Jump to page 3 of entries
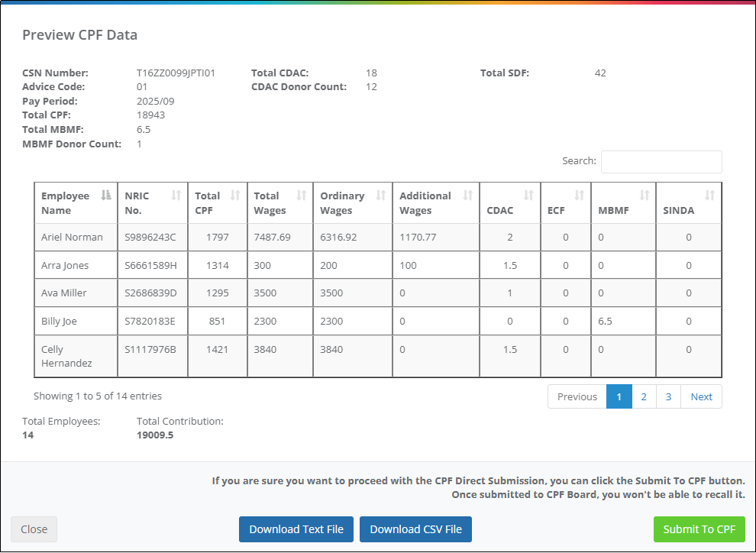The width and height of the screenshot is (756, 553). click(668, 396)
